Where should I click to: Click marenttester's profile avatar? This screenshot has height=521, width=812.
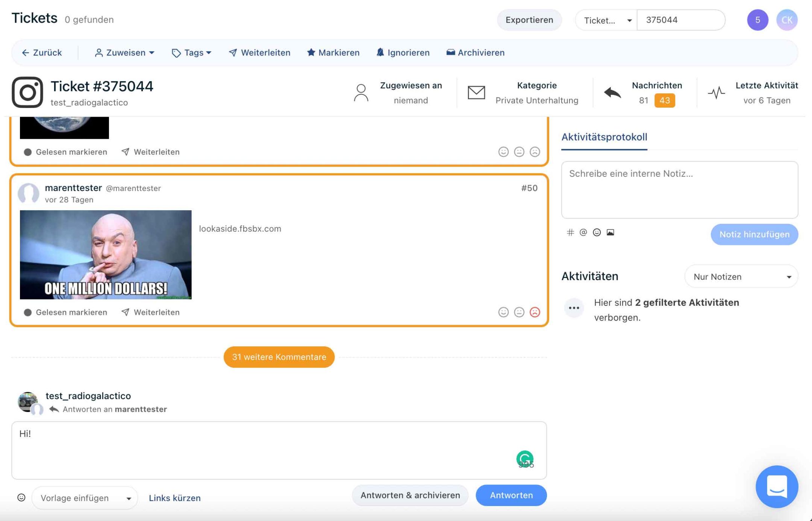[x=29, y=193]
